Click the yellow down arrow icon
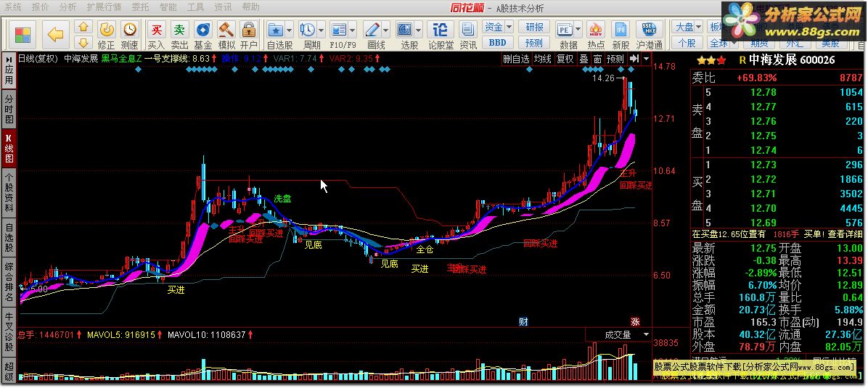Image resolution: width=868 pixels, height=388 pixels. click(83, 42)
